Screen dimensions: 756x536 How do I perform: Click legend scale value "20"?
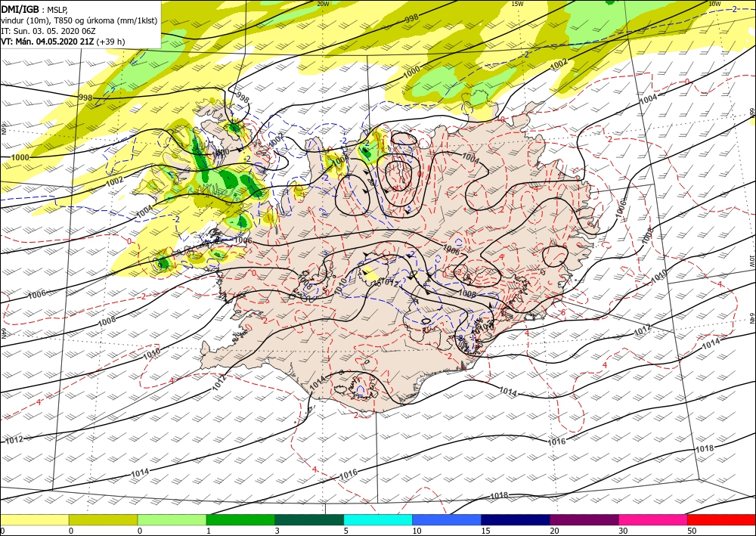pos(554,531)
